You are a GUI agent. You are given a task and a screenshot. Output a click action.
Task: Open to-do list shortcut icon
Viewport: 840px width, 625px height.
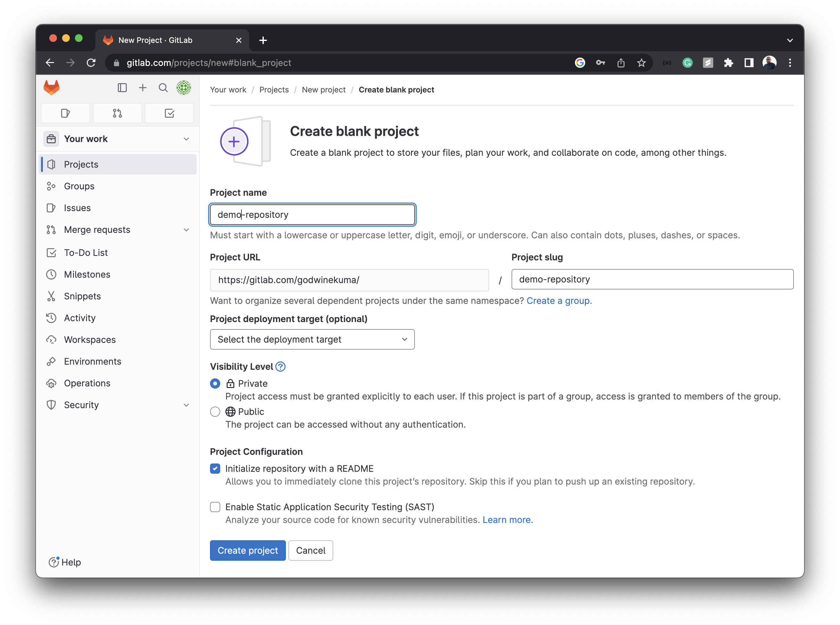coord(169,113)
